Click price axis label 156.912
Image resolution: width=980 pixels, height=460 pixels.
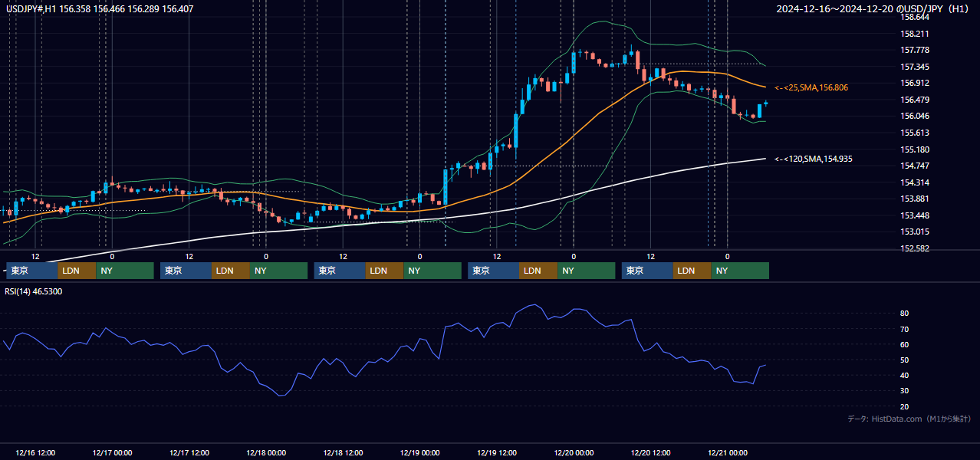915,83
